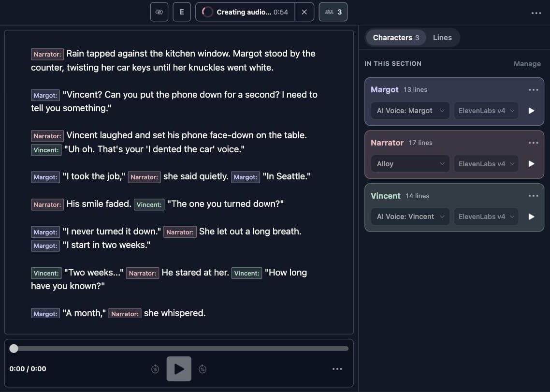Click the 0:00 / 0:00 time display
This screenshot has width=550, height=392.
coord(28,369)
